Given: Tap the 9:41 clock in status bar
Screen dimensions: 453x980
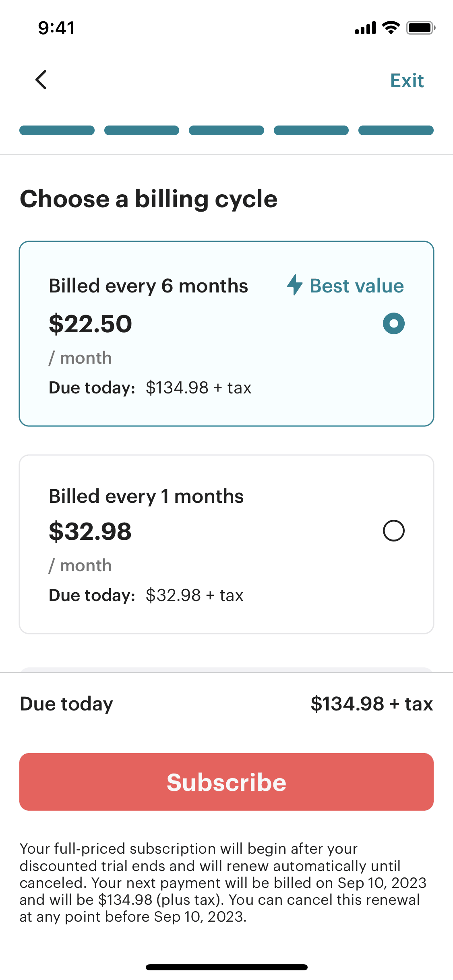Looking at the screenshot, I should (56, 28).
